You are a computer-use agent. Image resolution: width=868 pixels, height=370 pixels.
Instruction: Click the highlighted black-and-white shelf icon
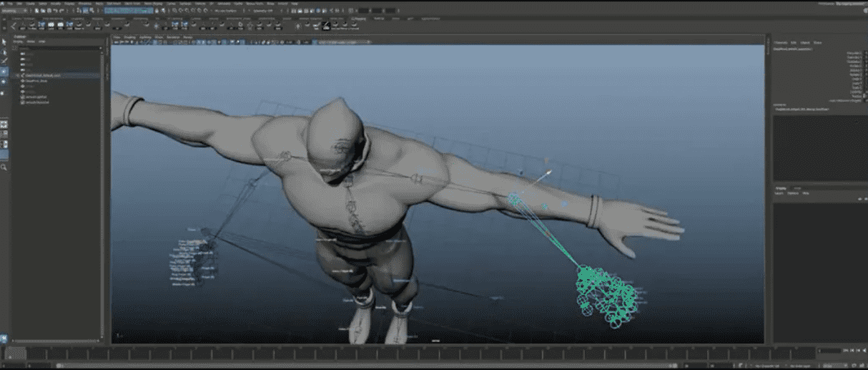tap(326, 25)
